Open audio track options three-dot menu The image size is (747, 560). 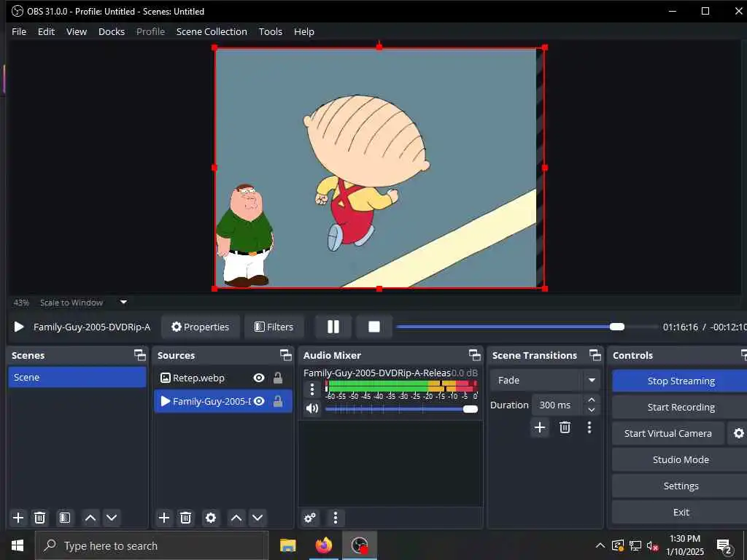312,389
